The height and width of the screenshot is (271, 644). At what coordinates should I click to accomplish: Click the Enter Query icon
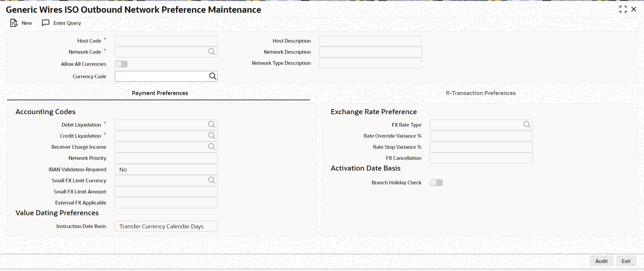point(46,23)
